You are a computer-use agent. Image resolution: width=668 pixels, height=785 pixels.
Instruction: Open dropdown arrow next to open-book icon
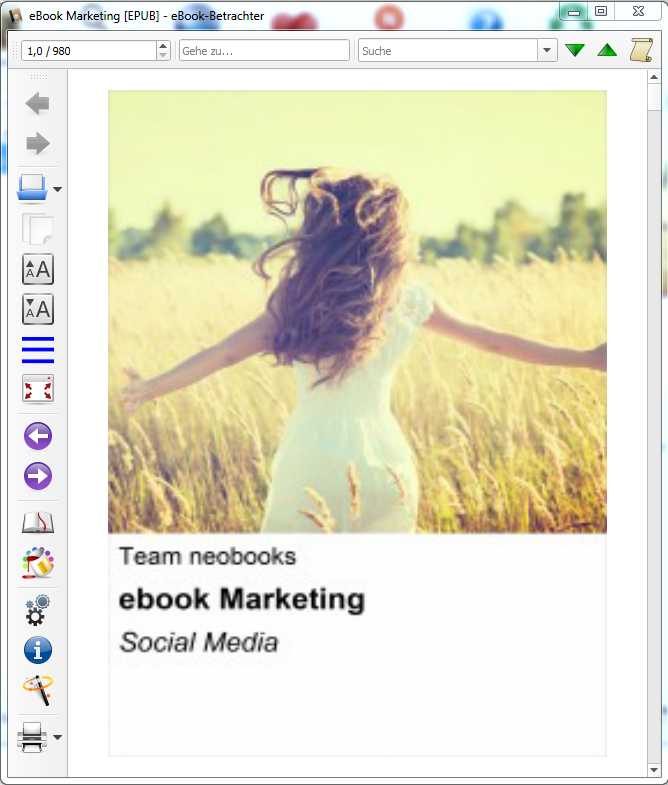tap(58, 189)
